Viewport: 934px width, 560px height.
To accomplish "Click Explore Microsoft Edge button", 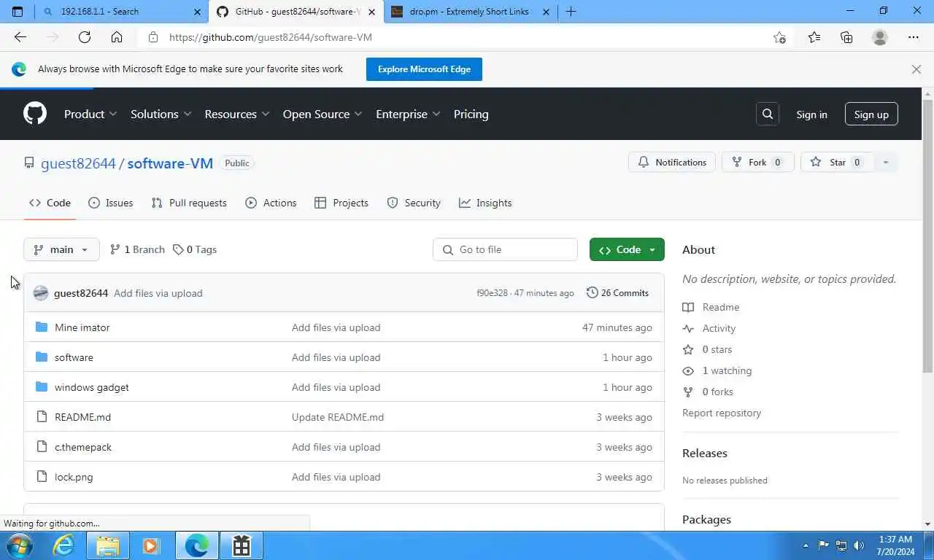I will click(424, 69).
